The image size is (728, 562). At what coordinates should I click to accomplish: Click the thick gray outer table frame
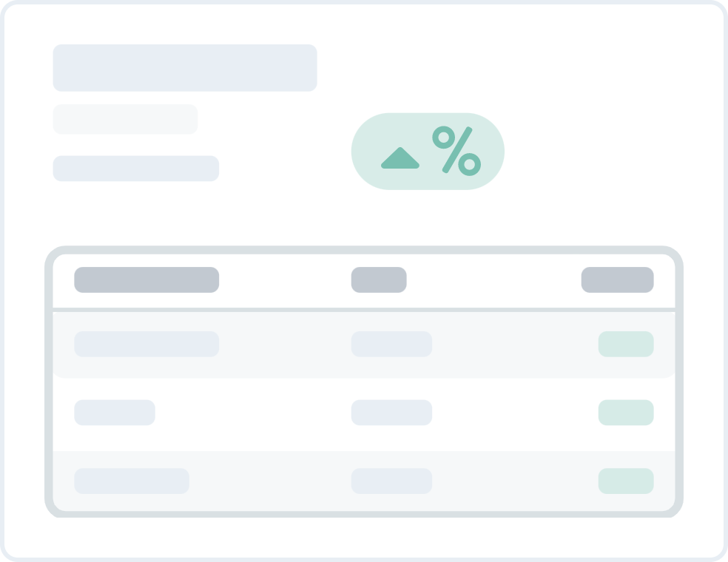pos(49,385)
